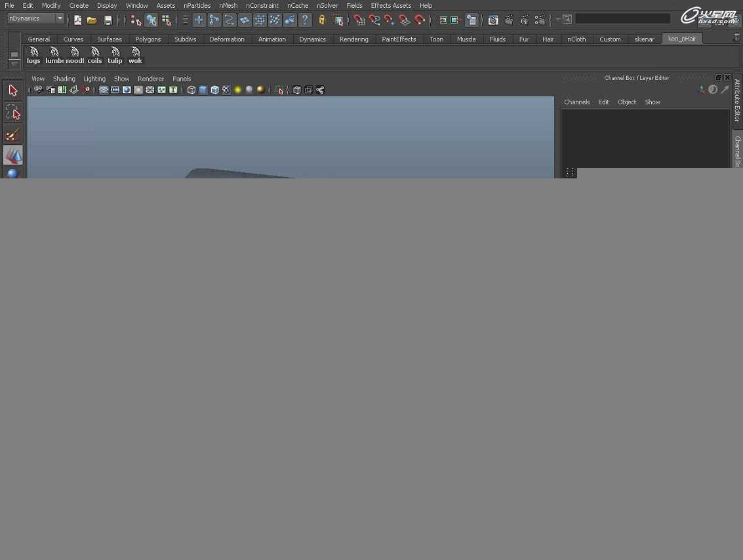Toggle use all lights yellow sphere icon
Image resolution: width=743 pixels, height=560 pixels.
[x=238, y=90]
